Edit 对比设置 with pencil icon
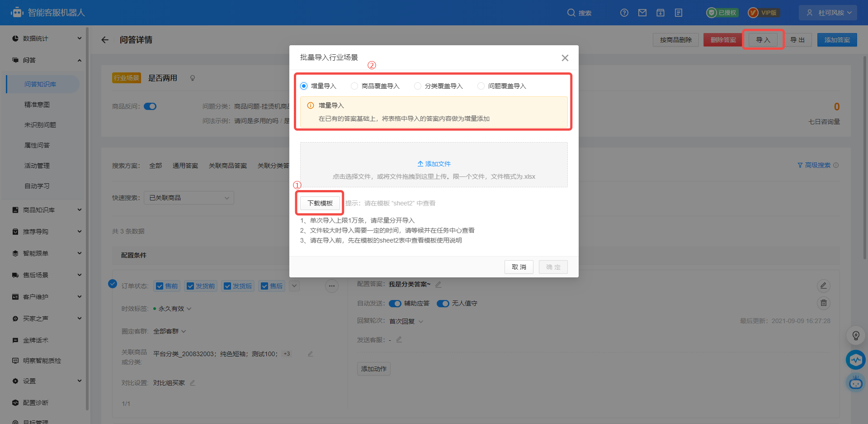Screen dimensions: 868x424 (193, 383)
